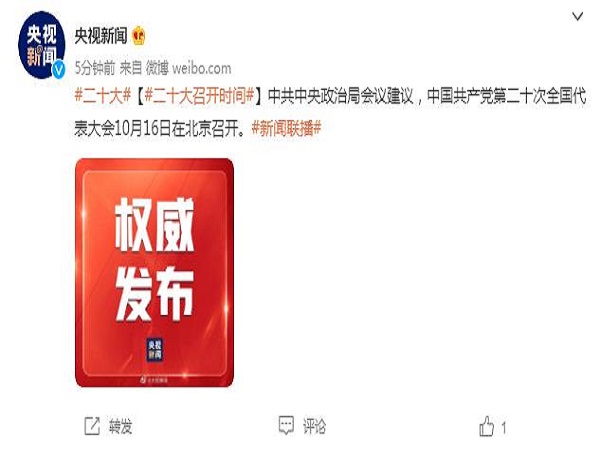Click the blue verified V badge

59,70
